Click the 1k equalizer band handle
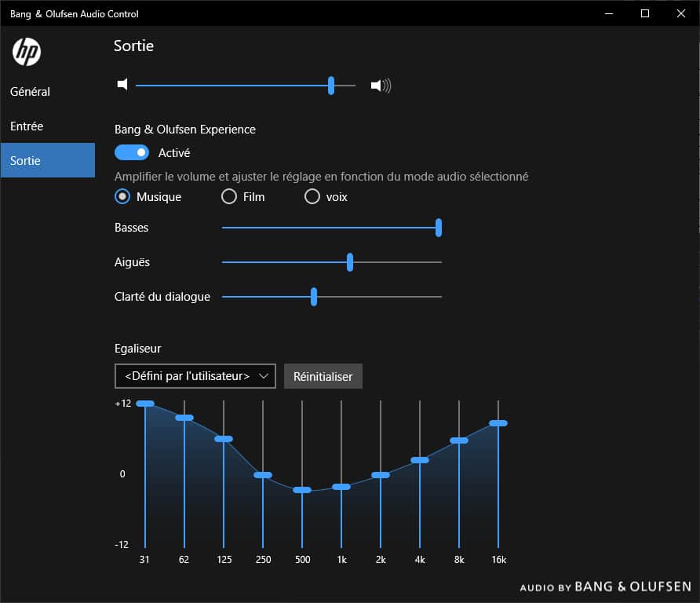Screen dimensions: 700x603 click(341, 487)
